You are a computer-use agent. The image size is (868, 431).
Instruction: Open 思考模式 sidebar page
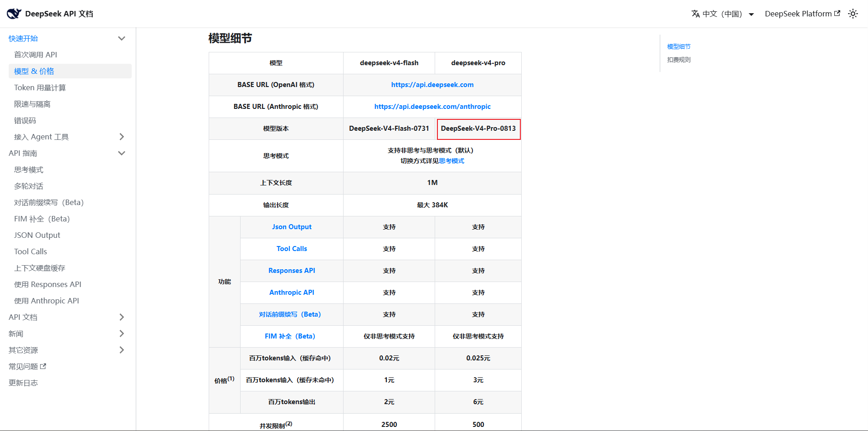pos(29,169)
